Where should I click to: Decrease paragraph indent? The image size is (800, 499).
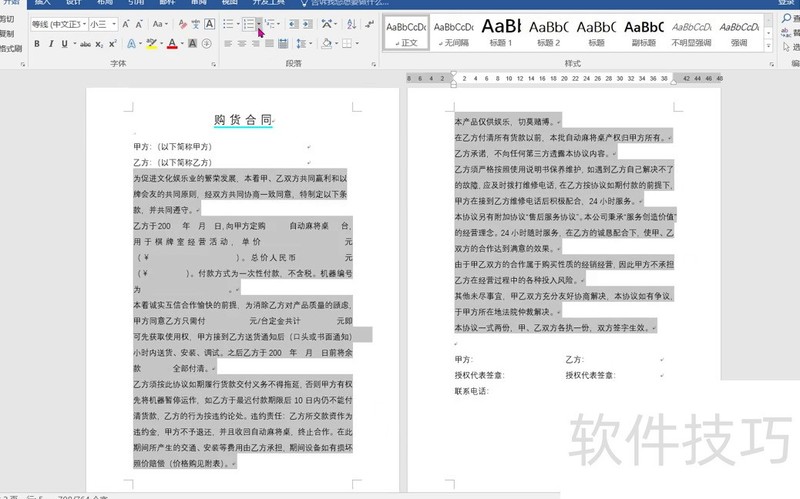pos(293,24)
